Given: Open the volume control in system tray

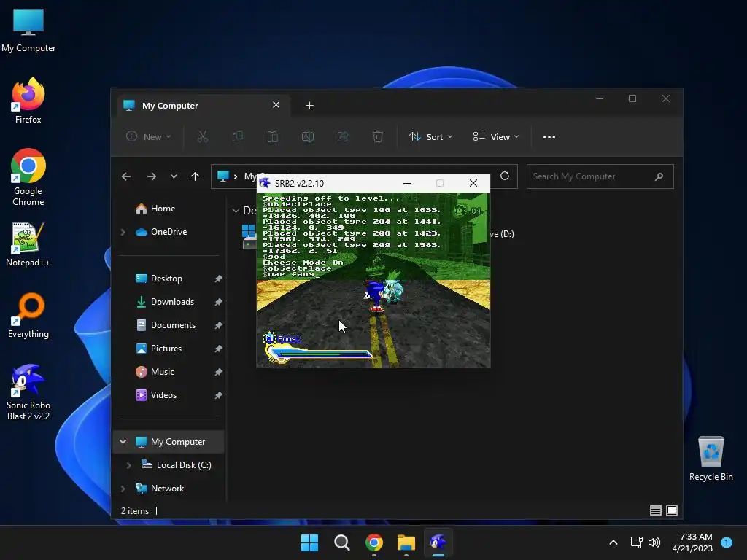Looking at the screenshot, I should click(x=654, y=542).
